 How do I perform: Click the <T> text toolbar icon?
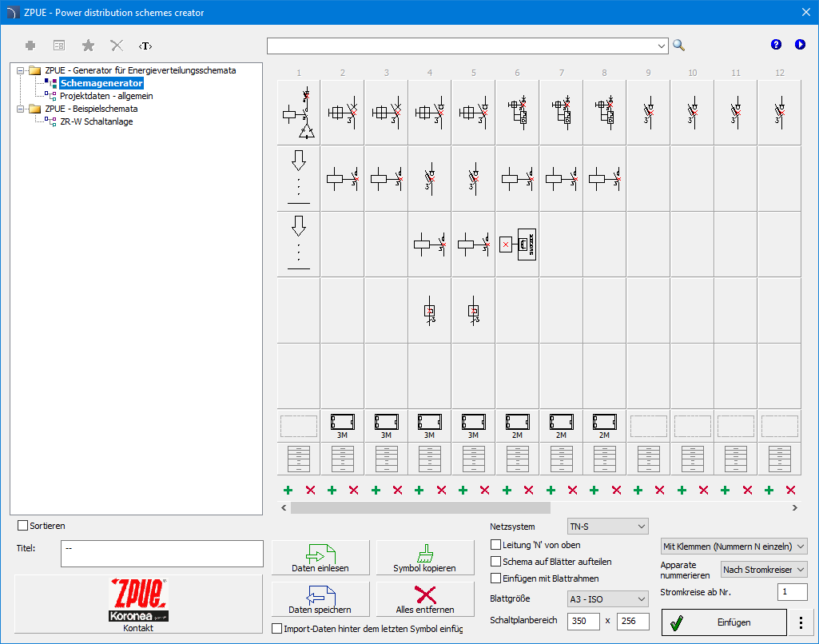145,46
